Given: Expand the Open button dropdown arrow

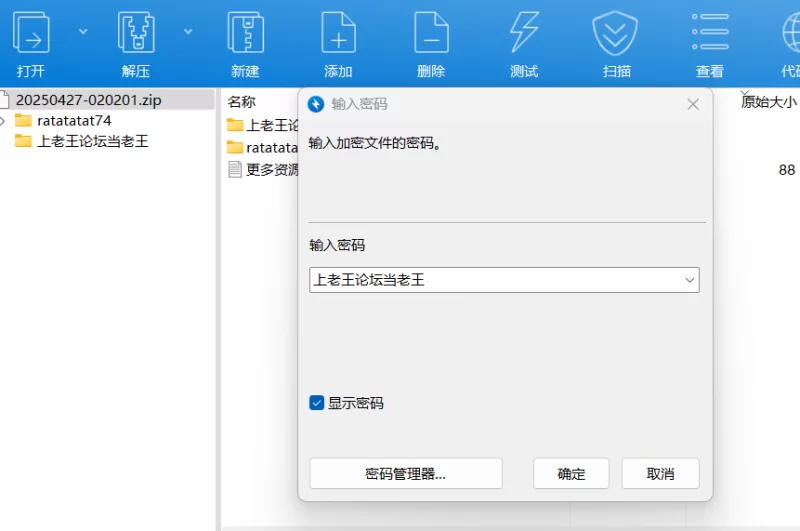Looking at the screenshot, I should click(83, 32).
